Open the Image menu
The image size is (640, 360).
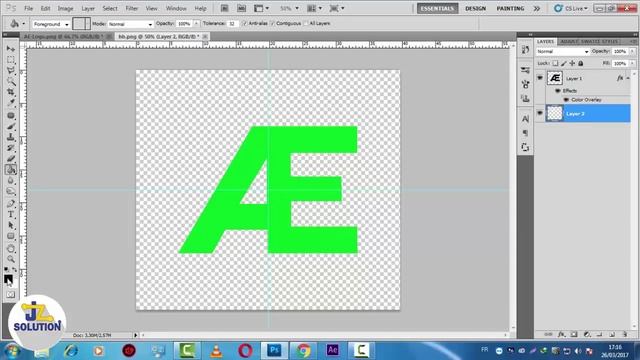(65, 8)
